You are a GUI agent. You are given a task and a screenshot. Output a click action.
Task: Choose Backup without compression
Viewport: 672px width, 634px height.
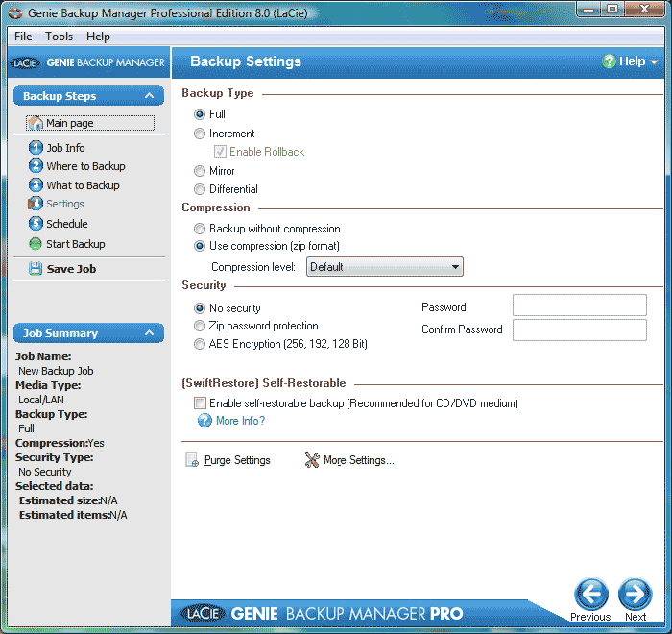click(x=200, y=229)
